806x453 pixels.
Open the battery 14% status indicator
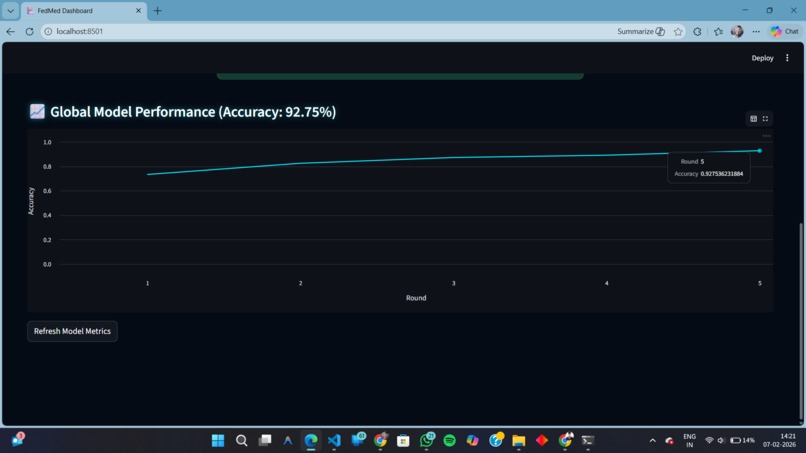pyautogui.click(x=742, y=441)
